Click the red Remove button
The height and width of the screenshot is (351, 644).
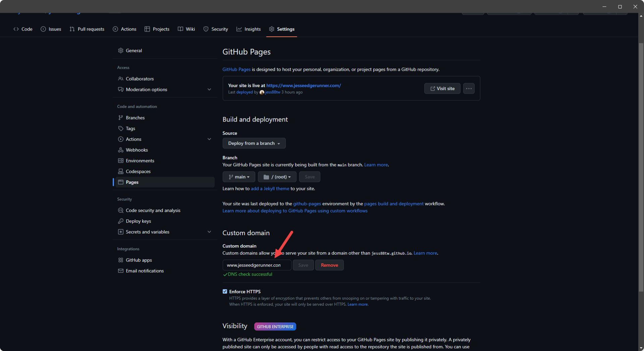click(329, 265)
